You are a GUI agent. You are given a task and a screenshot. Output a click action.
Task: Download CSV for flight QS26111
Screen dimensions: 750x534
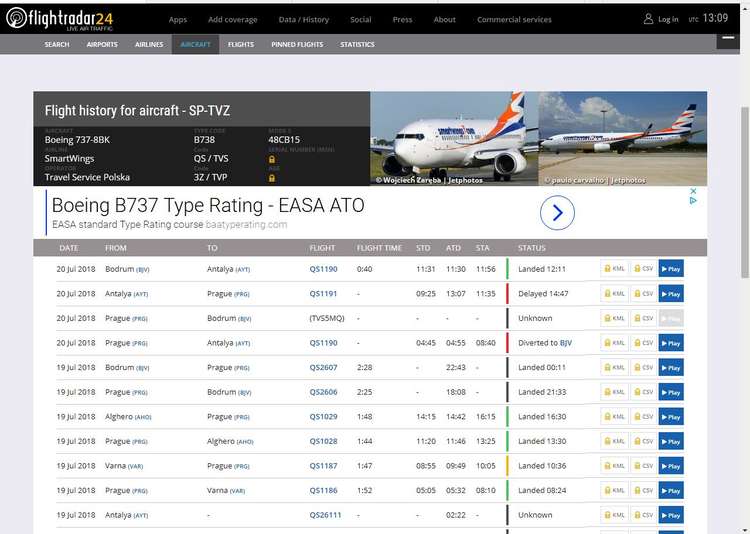point(643,515)
